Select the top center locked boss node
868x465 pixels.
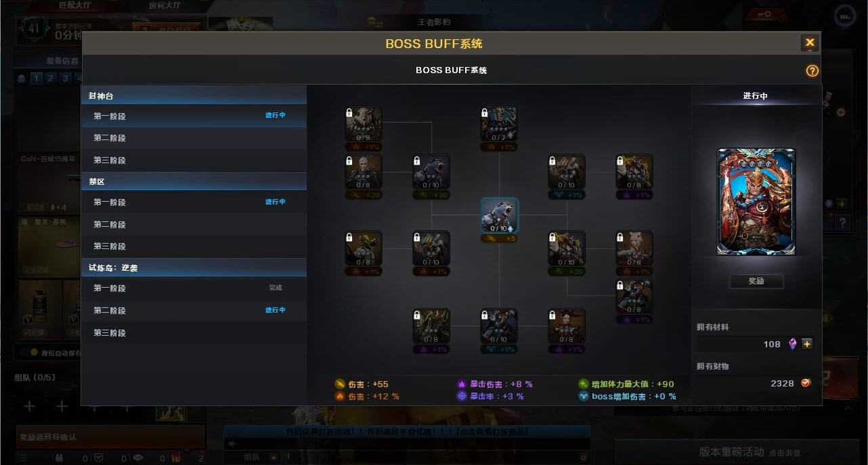click(x=499, y=124)
